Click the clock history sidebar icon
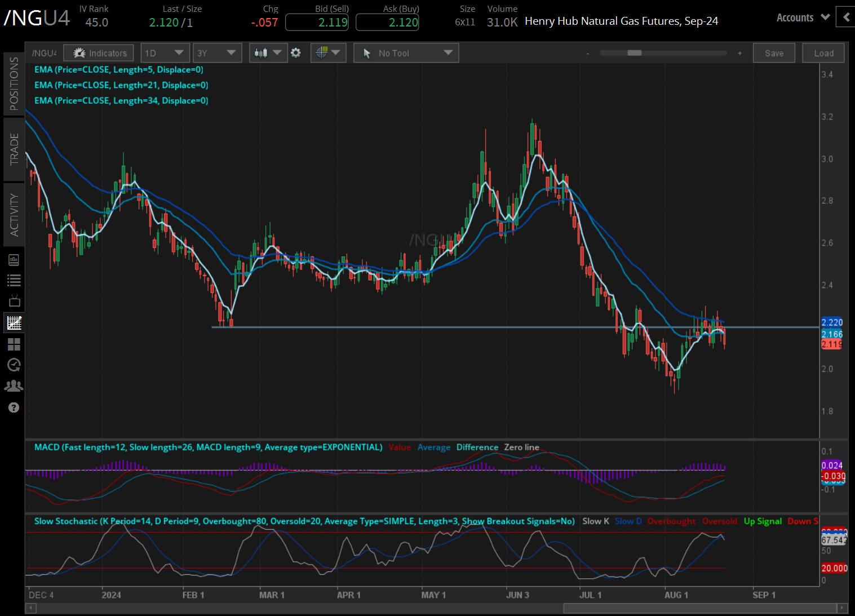Screen dimensions: 855x616 point(14,365)
